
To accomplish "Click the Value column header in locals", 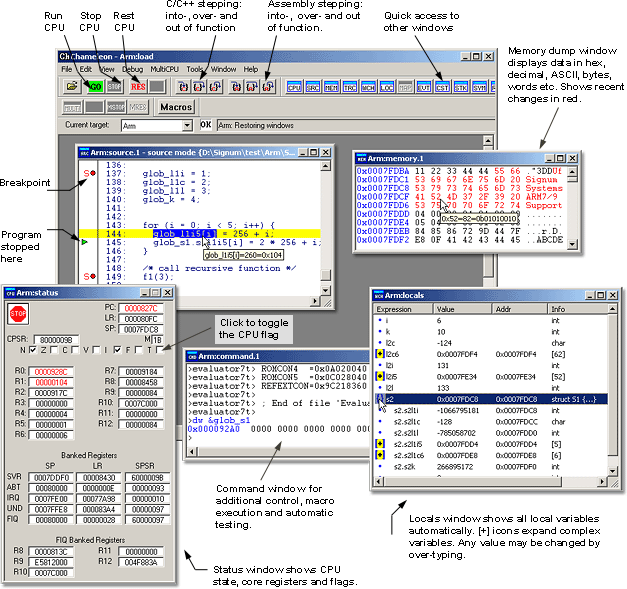I will (462, 309).
